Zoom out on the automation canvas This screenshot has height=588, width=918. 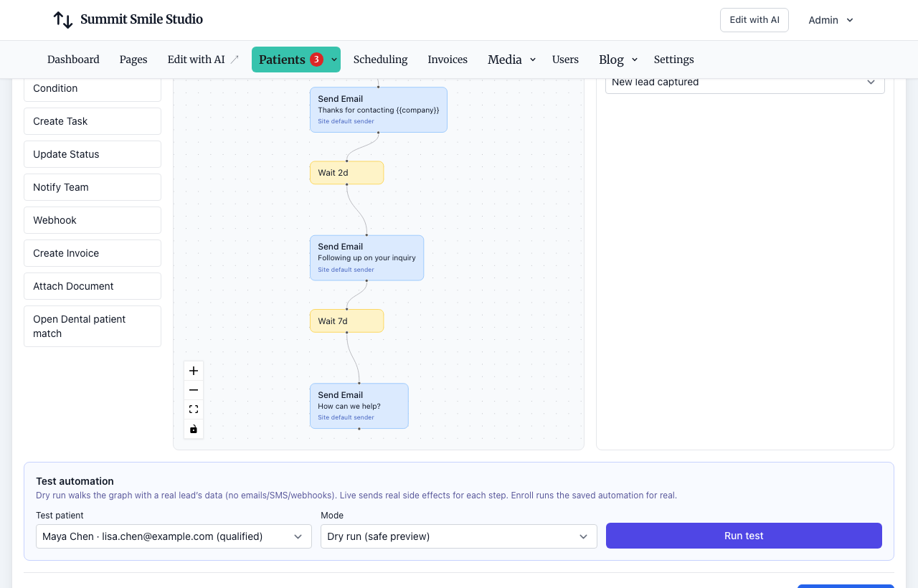coord(194,390)
